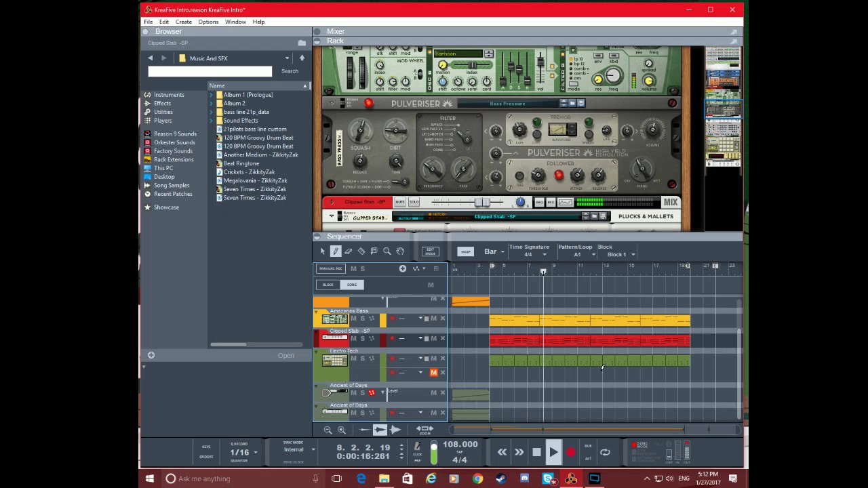Select Instruments in the Browser sidebar
The image size is (868, 488).
(x=169, y=95)
